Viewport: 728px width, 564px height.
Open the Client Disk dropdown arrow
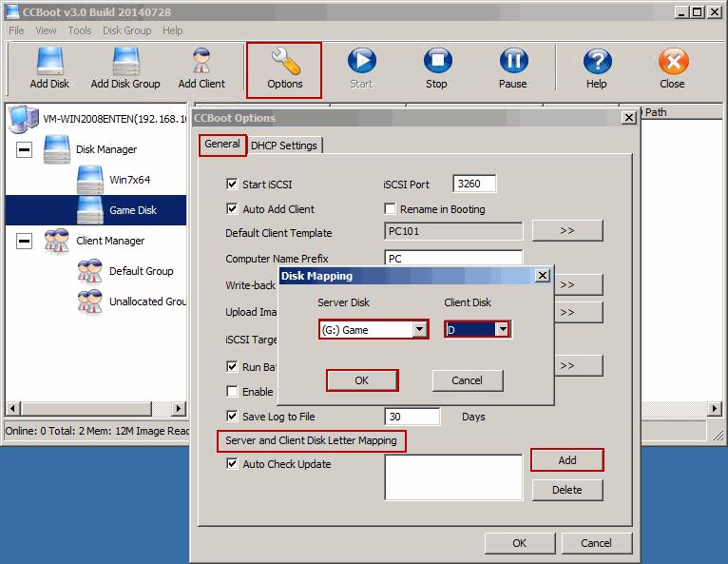coord(503,329)
